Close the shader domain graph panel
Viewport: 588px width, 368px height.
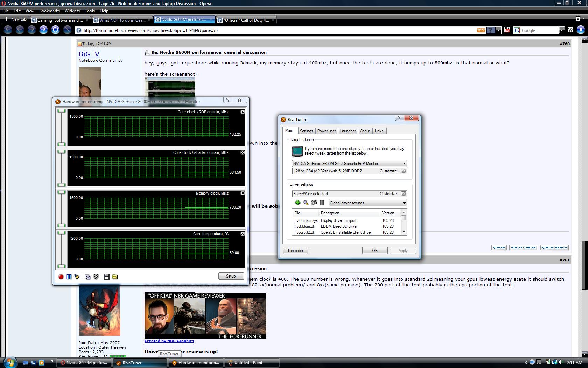tap(243, 152)
